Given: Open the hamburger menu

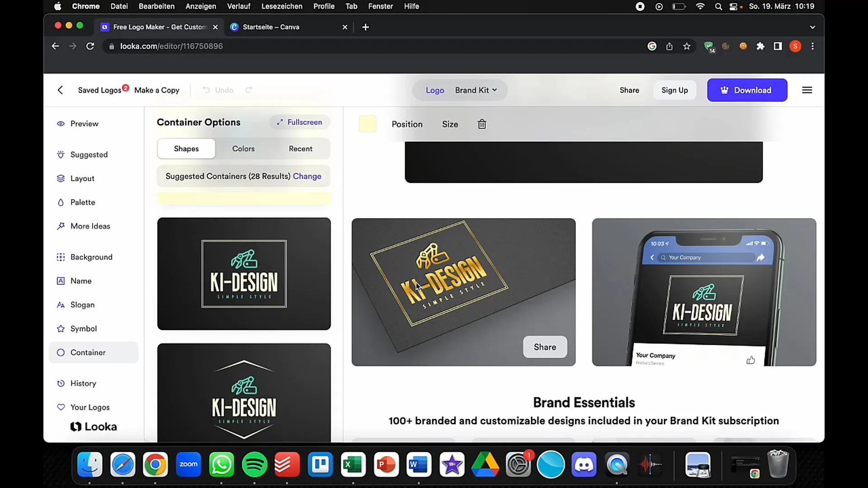Looking at the screenshot, I should point(807,90).
